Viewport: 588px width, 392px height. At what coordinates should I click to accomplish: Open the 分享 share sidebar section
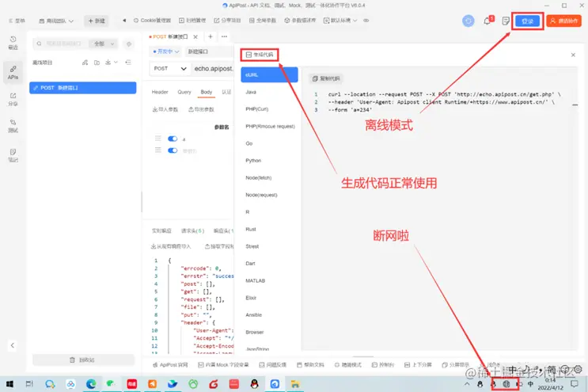tap(13, 100)
